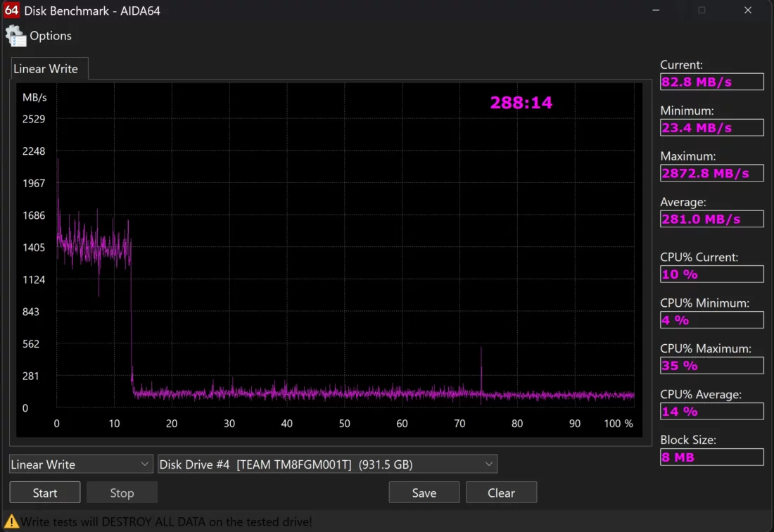Click the 100 % label on graph X axis

[x=618, y=424]
